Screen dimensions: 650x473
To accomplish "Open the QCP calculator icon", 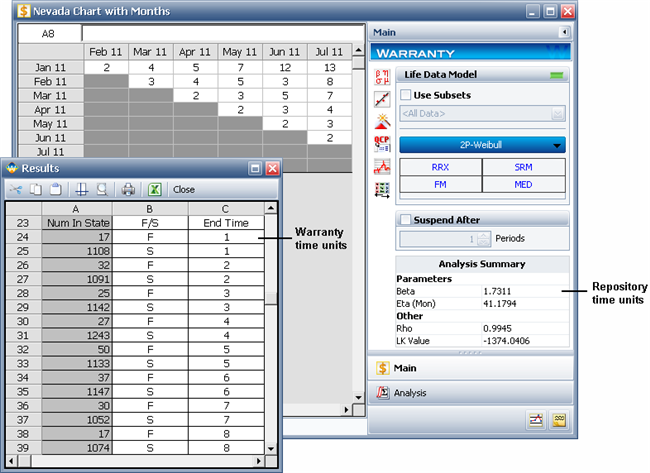I will click(381, 143).
